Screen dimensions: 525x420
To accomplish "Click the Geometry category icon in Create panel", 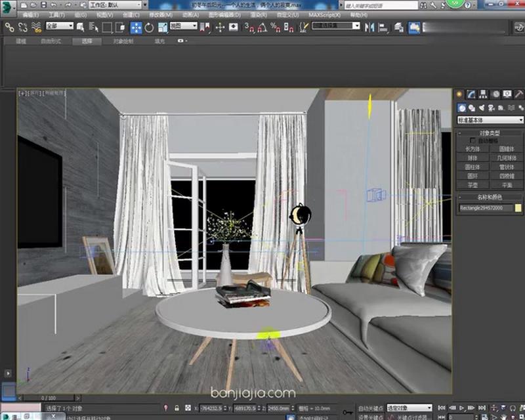I will pos(461,107).
